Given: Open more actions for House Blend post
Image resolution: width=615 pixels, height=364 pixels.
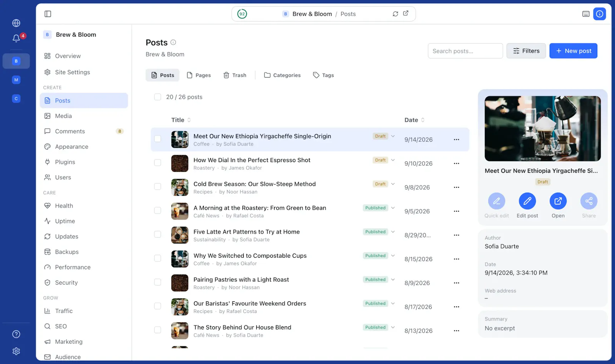Looking at the screenshot, I should click(x=456, y=331).
